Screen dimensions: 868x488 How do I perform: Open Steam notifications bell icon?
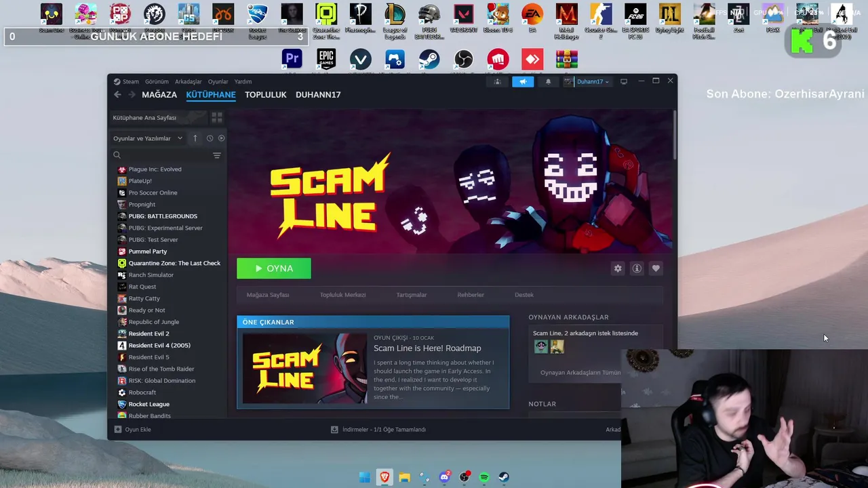point(548,81)
